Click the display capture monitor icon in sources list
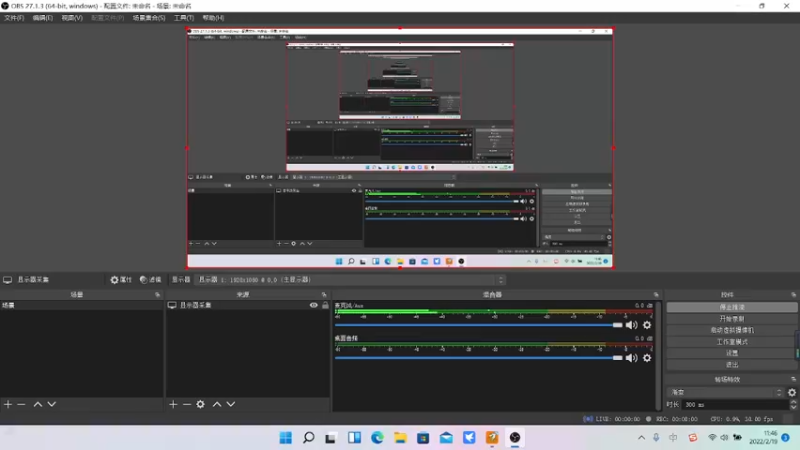800x450 pixels. point(172,305)
